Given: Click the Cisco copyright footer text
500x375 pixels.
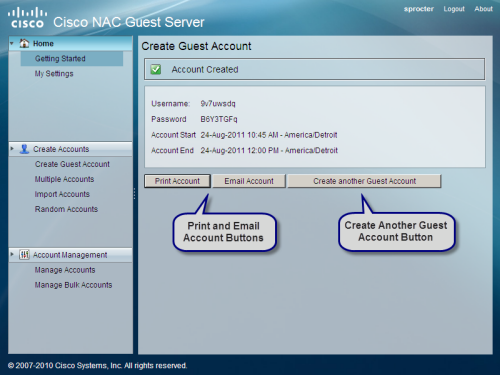Looking at the screenshot, I should [97, 366].
